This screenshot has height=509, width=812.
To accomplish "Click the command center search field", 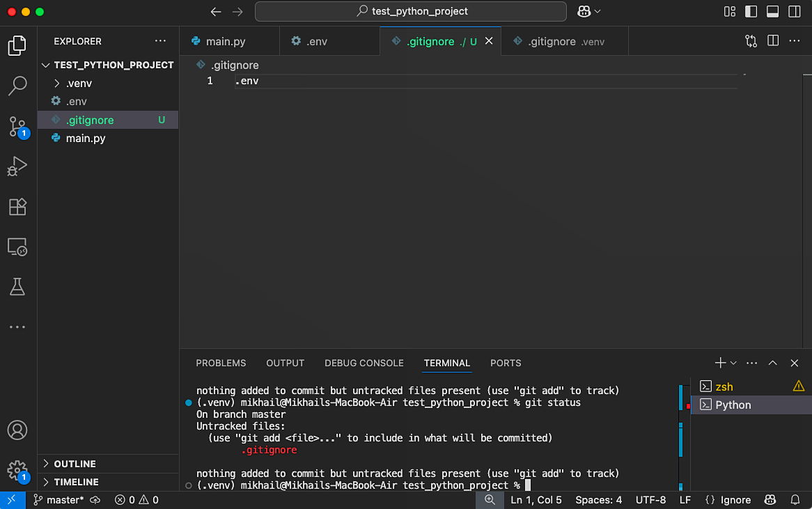I will [x=411, y=12].
